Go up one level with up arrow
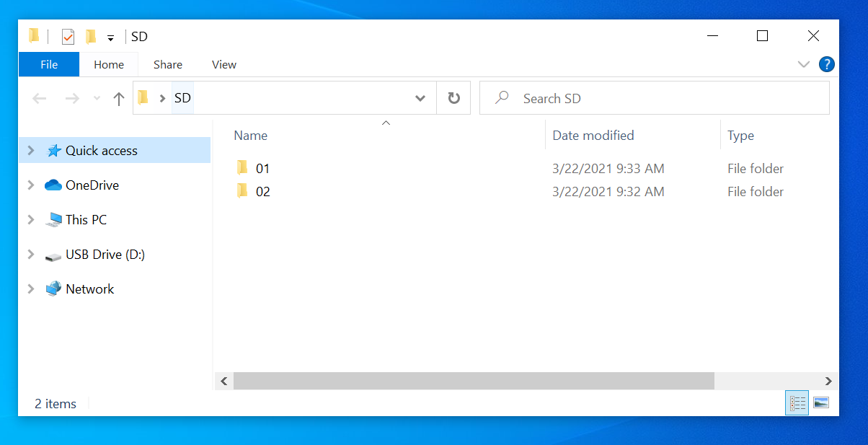This screenshot has height=445, width=868. (x=119, y=99)
